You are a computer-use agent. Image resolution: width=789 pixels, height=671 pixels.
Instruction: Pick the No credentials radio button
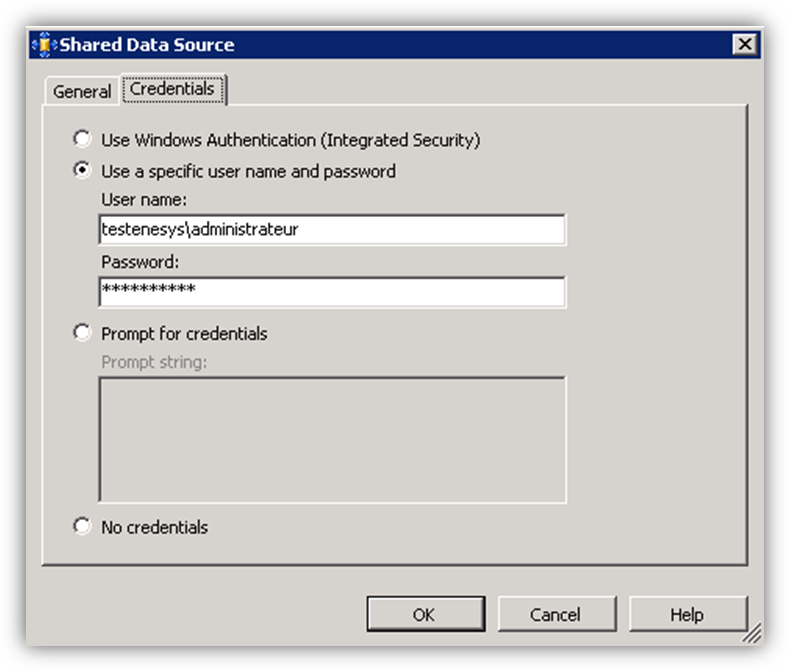point(82,527)
